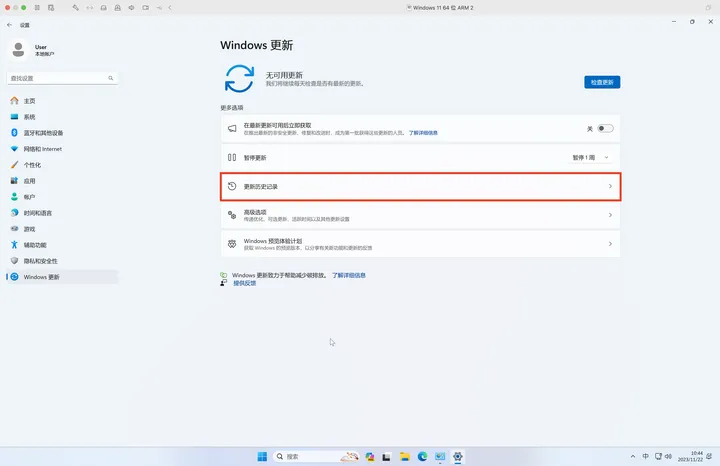
Task: Click the 查找设置 search field
Action: pyautogui.click(x=62, y=78)
